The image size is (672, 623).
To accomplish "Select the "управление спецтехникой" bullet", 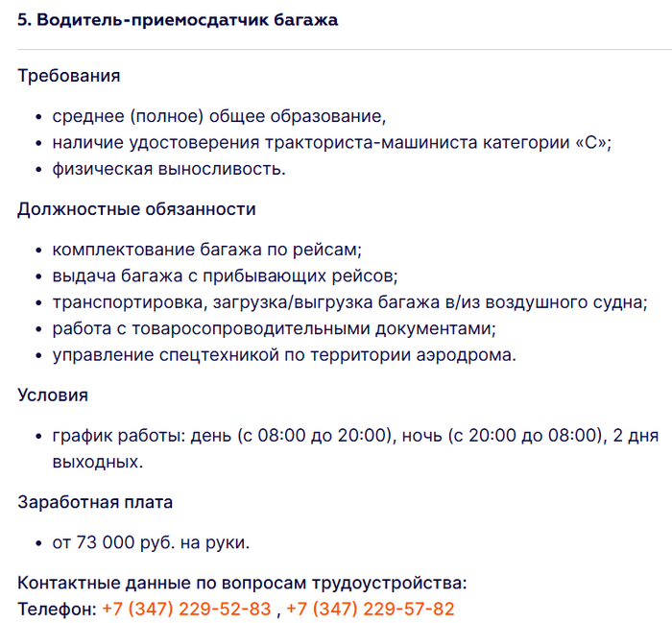I will click(x=284, y=354).
